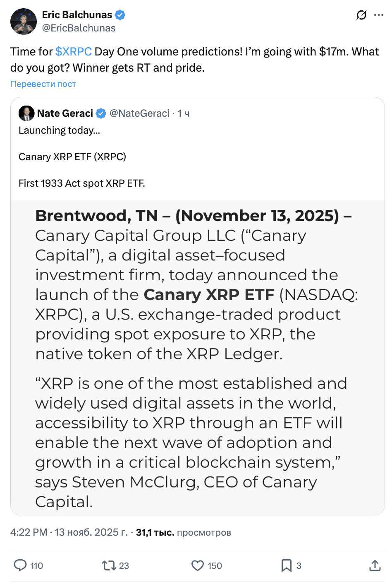
Task: Like the tweet with the heart icon
Action: pyautogui.click(x=198, y=565)
